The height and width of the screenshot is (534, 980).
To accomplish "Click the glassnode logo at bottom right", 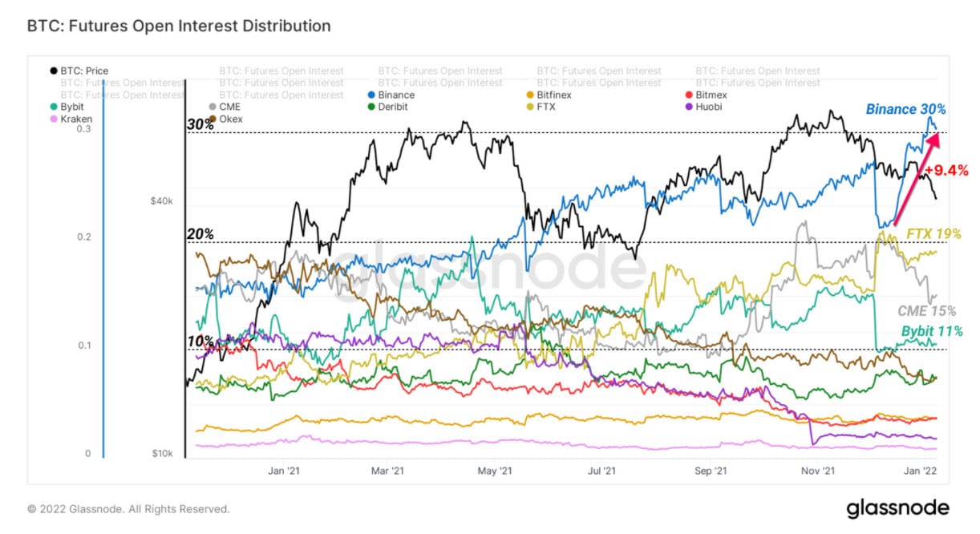I will [897, 508].
